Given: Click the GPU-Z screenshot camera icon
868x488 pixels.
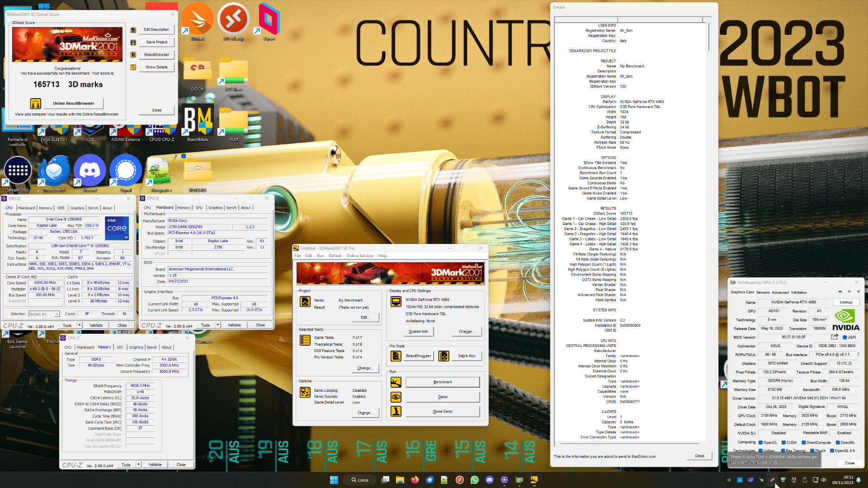Looking at the screenshot, I should [x=840, y=292].
